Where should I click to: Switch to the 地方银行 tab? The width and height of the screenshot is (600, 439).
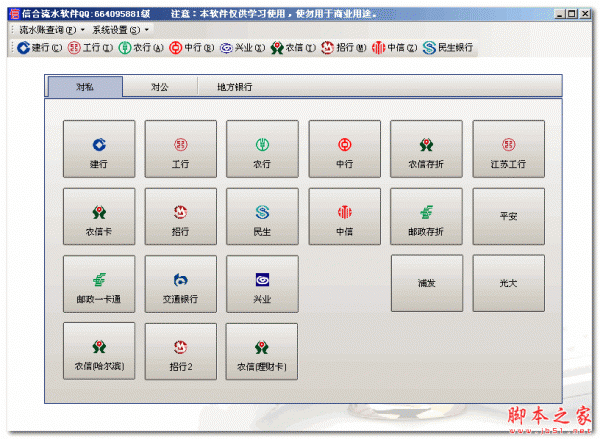235,87
